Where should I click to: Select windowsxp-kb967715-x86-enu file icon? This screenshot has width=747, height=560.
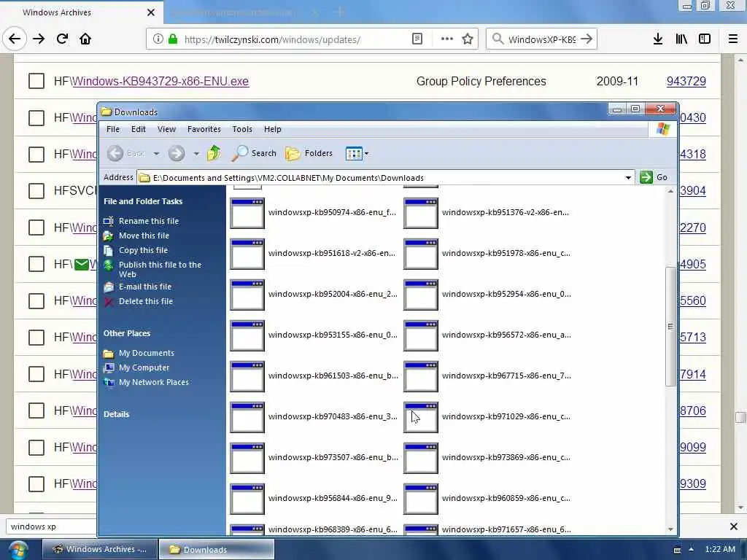(x=421, y=376)
